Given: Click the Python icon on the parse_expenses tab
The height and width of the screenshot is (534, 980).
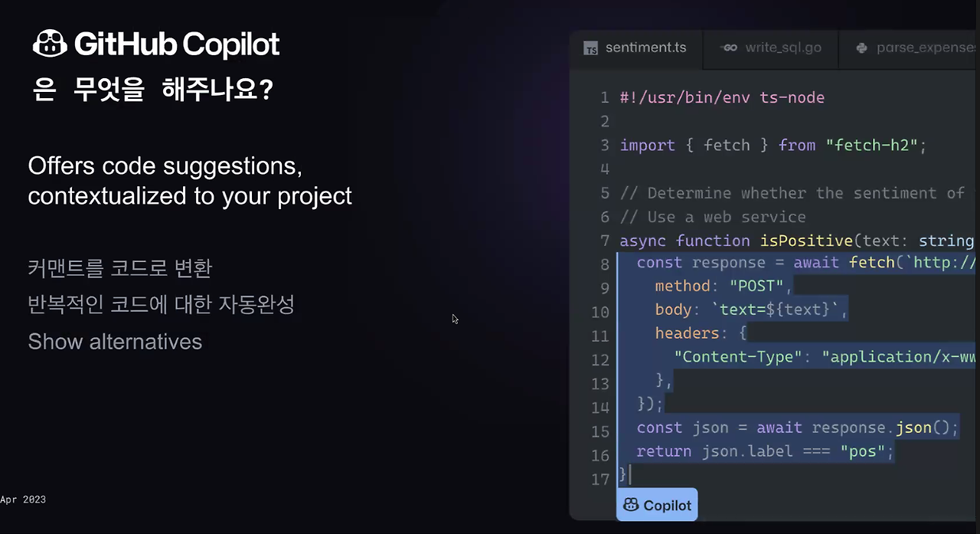Looking at the screenshot, I should [861, 48].
